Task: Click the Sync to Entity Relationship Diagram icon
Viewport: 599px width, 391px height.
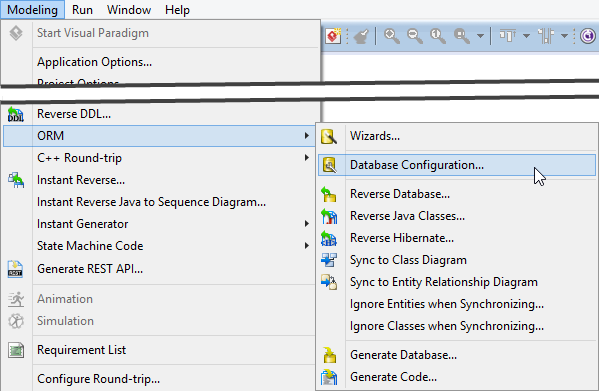Action: point(329,282)
